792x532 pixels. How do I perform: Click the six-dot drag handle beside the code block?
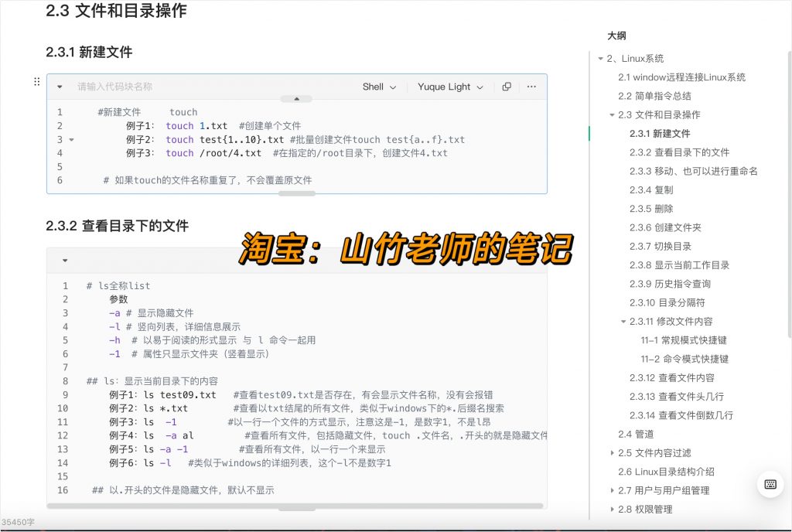36,82
